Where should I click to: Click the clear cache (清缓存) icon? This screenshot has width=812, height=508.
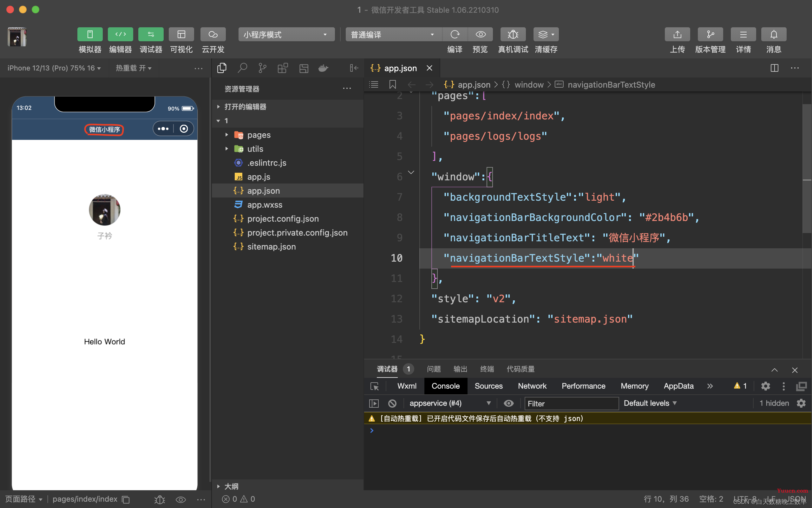546,34
